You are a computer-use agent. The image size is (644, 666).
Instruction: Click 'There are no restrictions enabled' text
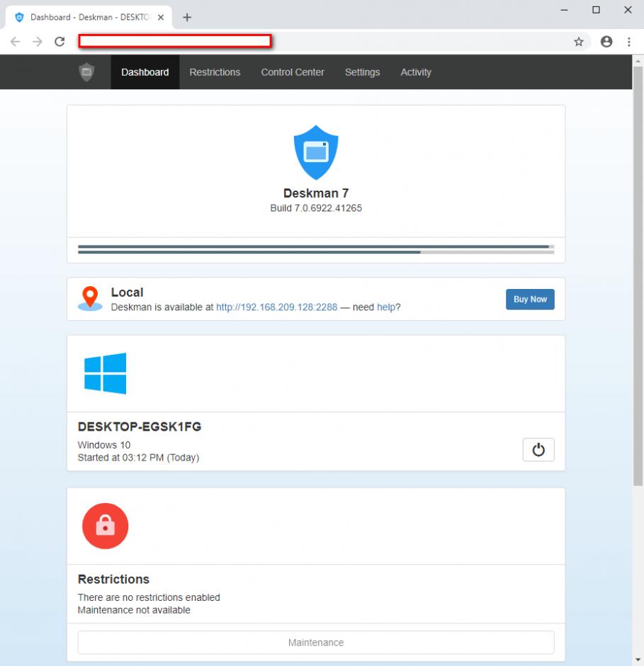pos(149,597)
